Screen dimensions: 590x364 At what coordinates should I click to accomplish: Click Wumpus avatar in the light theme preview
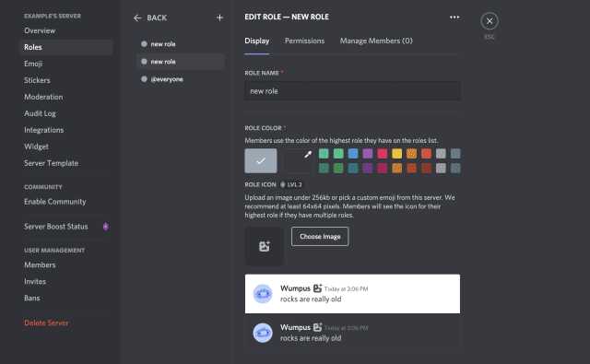click(263, 294)
